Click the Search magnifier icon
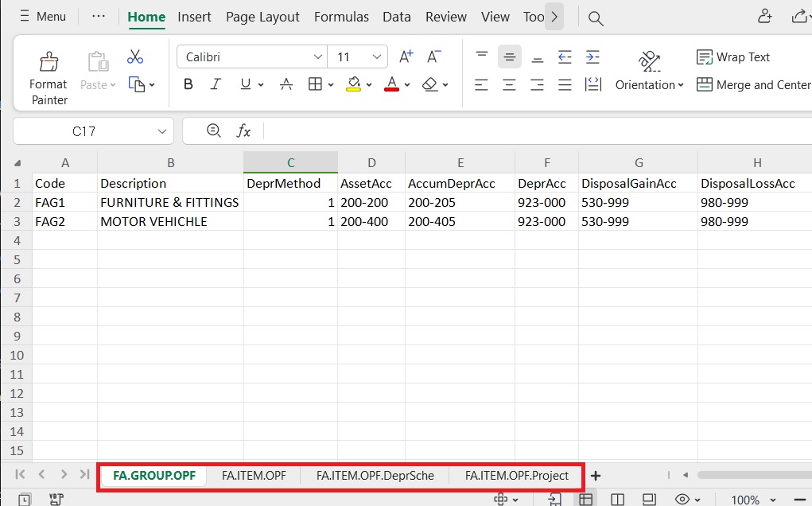The height and width of the screenshot is (506, 812). (x=596, y=16)
